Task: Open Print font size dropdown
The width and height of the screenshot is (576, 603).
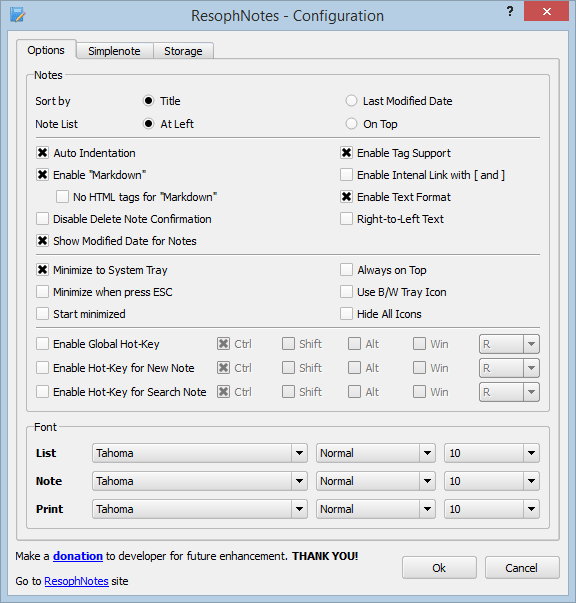Action: tap(492, 509)
